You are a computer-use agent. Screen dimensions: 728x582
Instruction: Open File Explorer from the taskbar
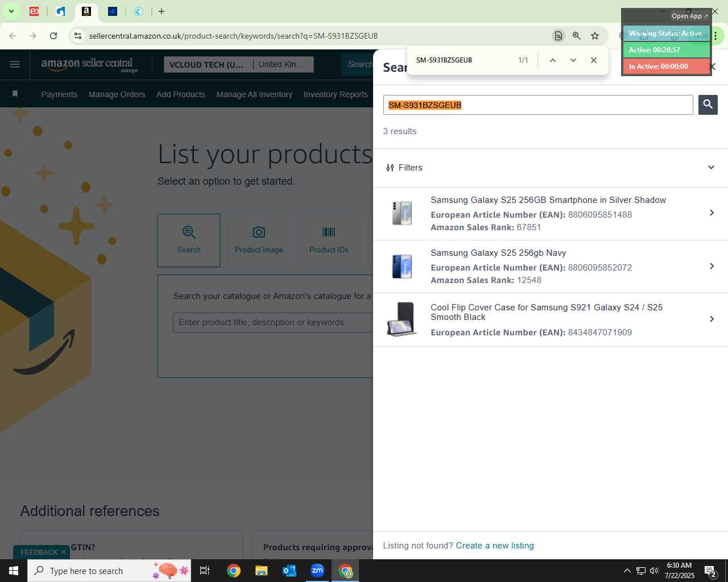[x=261, y=571]
